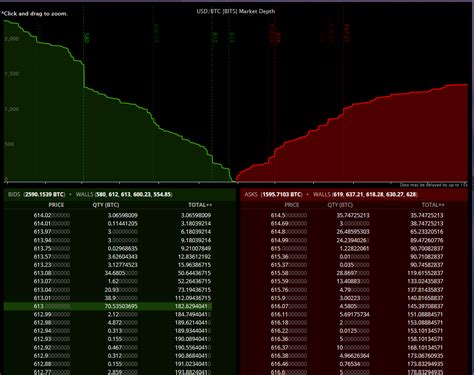Select the bid price 614.01
The image size is (474, 375).
pos(52,224)
